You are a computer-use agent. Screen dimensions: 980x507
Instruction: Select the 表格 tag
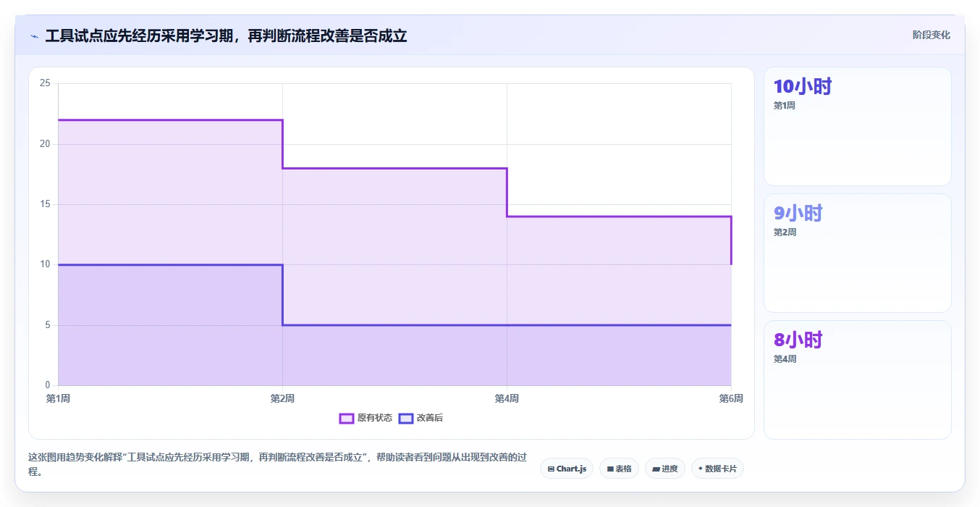(x=619, y=469)
